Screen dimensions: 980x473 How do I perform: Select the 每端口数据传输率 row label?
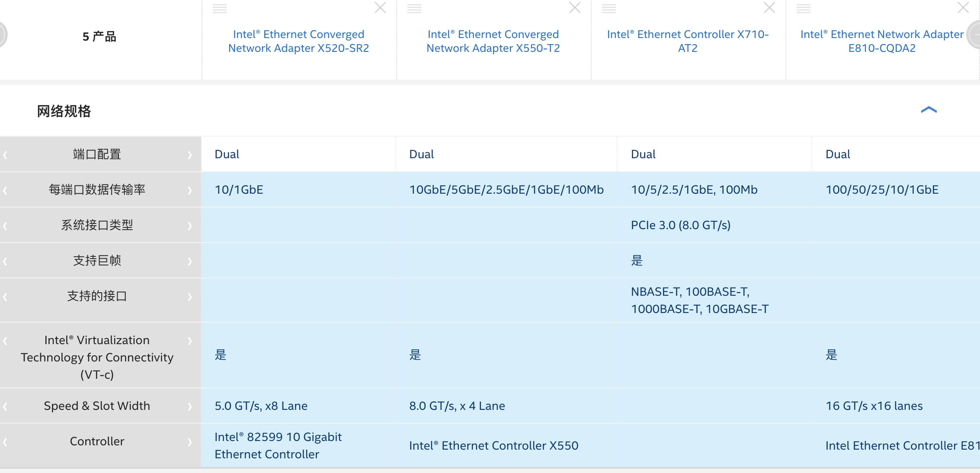coord(97,190)
